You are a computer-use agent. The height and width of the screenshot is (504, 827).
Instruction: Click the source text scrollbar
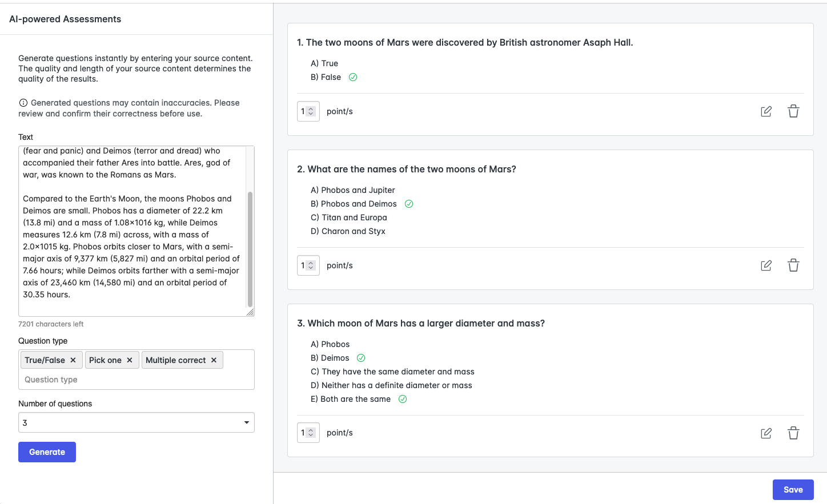pyautogui.click(x=250, y=248)
